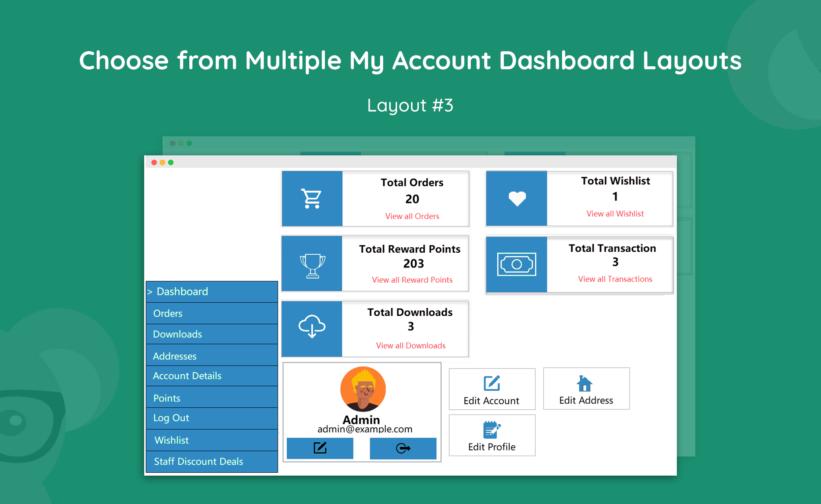Click the banknote transaction icon

(x=516, y=264)
